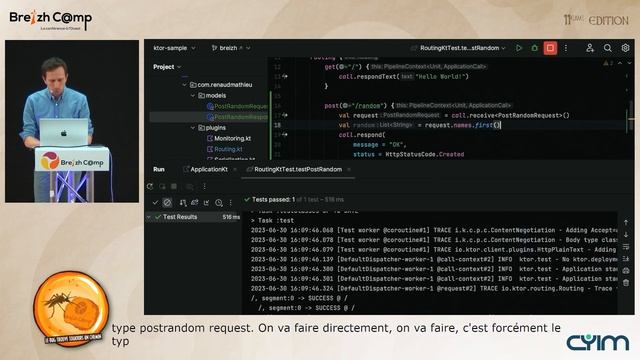
Task: Open the ktor-sample project dropdown
Action: (174, 48)
